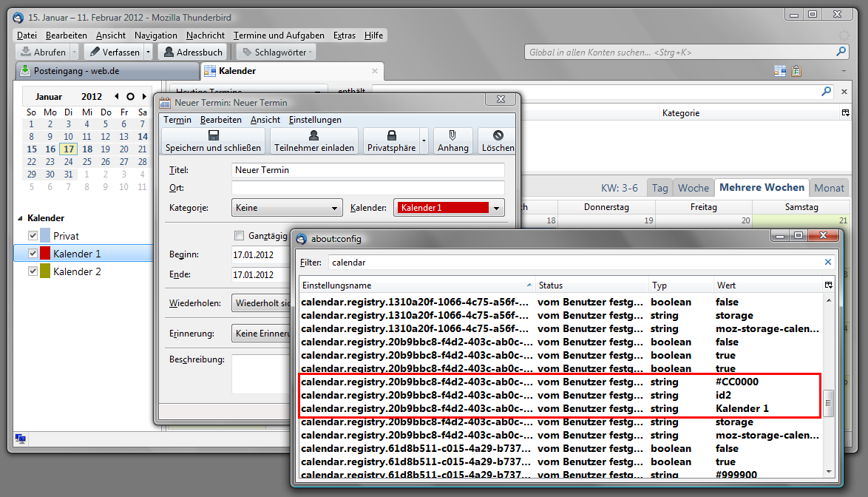
Task: Select day 17 in the mini calendar
Action: pyautogui.click(x=69, y=149)
